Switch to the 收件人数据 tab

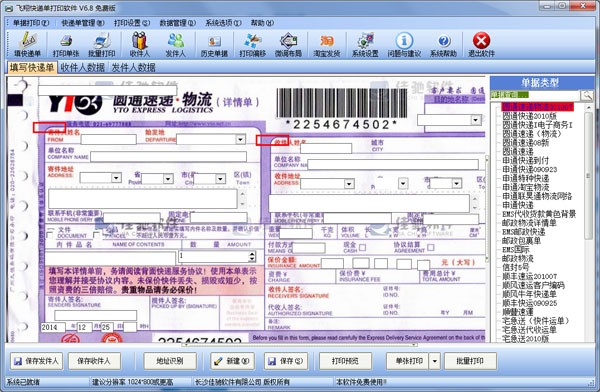click(83, 67)
